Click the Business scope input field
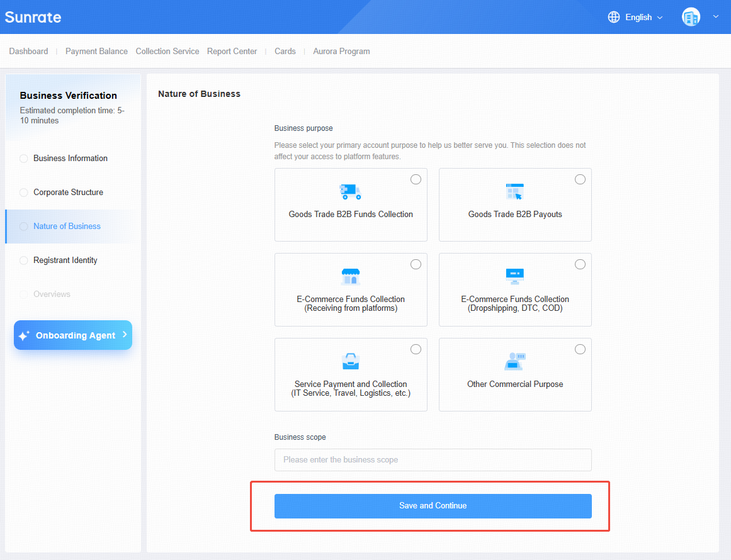Viewport: 731px width, 560px height. (433, 460)
